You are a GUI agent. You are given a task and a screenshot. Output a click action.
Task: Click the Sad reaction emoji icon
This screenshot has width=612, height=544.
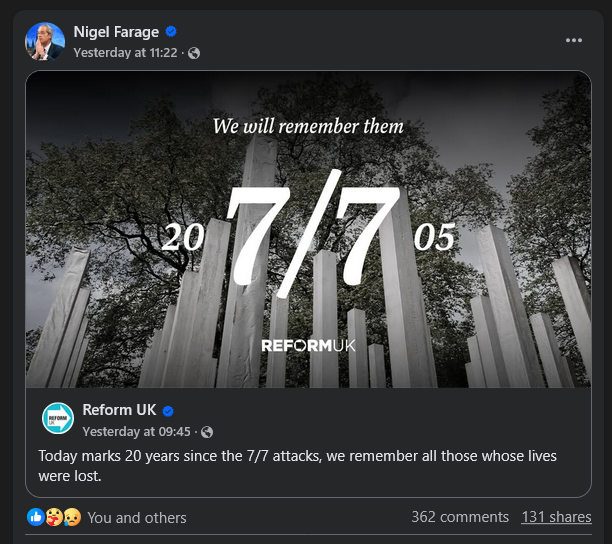(72, 517)
